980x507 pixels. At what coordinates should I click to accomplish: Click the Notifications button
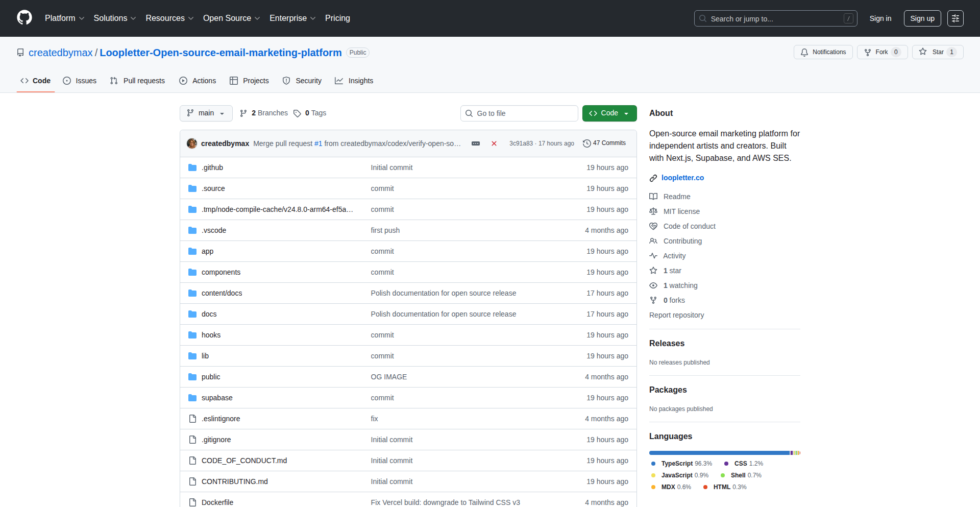tap(823, 52)
